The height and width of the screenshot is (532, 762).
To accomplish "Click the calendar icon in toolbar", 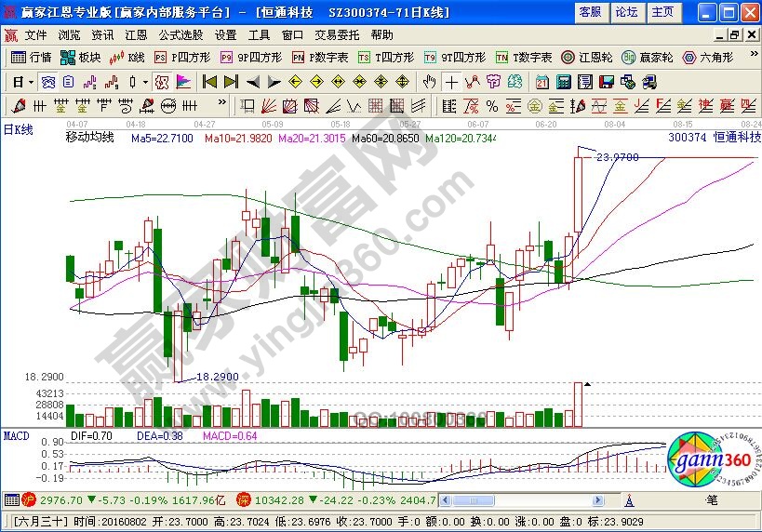I will (541, 81).
